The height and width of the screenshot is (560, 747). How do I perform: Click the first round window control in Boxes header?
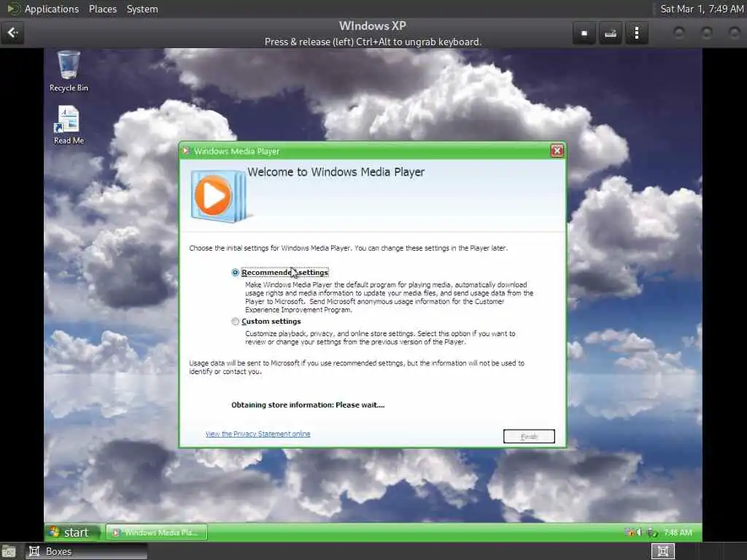pyautogui.click(x=679, y=32)
